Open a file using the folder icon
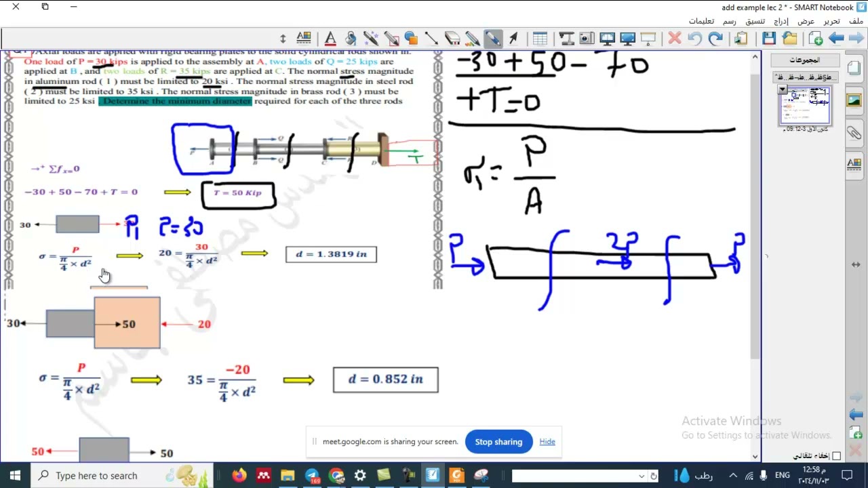 tap(789, 39)
